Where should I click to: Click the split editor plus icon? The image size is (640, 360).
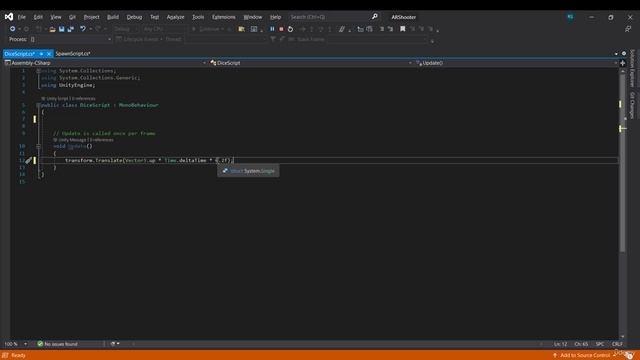[x=622, y=63]
